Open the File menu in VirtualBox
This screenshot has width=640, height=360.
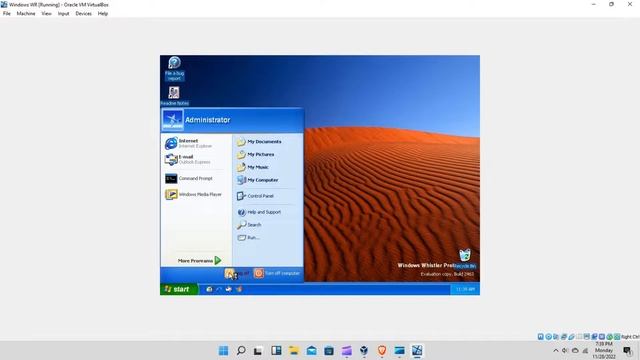[7, 13]
